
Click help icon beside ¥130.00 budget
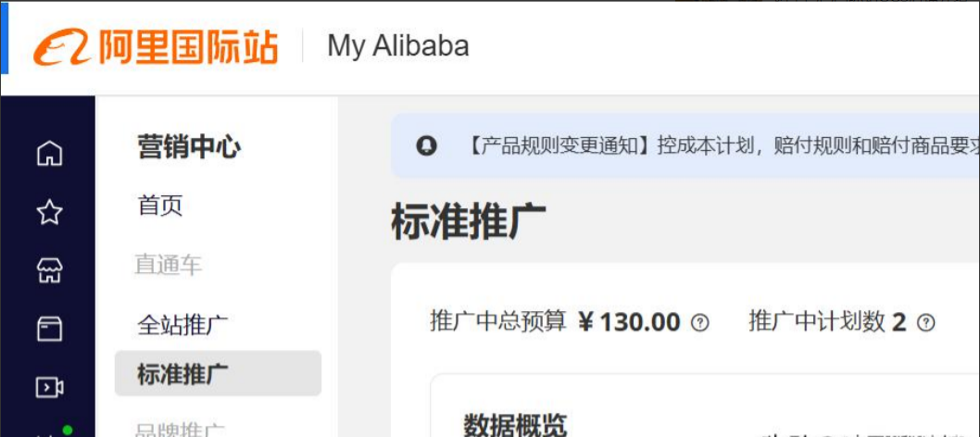700,323
